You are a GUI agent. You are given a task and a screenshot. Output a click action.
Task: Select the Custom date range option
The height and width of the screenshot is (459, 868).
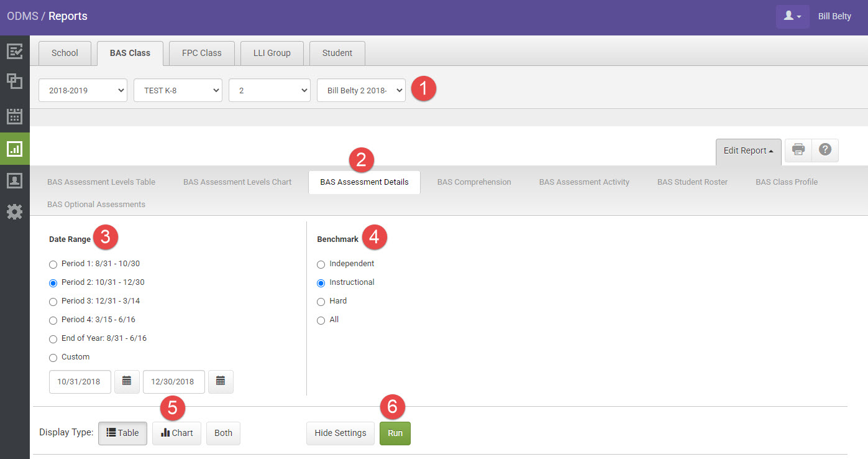(x=53, y=358)
